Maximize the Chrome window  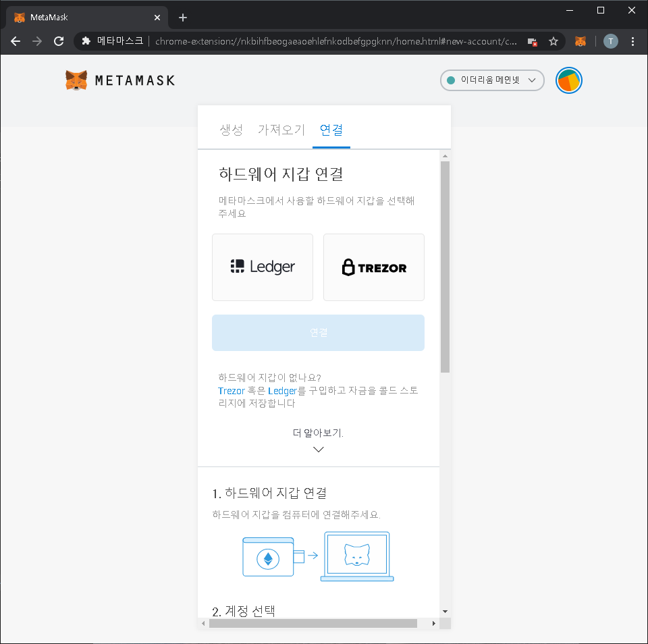[x=601, y=10]
